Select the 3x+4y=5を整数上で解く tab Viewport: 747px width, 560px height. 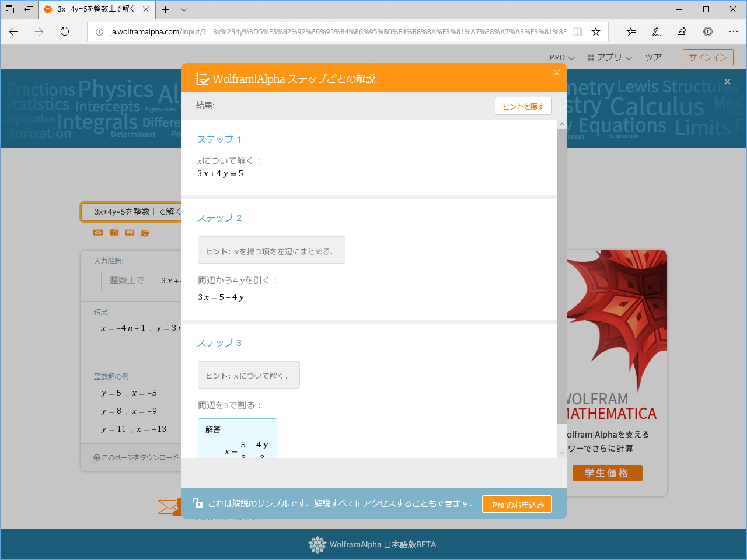(x=97, y=9)
